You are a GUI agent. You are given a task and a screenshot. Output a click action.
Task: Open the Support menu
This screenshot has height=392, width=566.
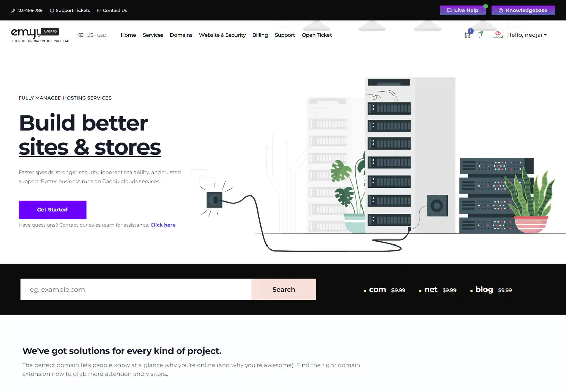285,35
